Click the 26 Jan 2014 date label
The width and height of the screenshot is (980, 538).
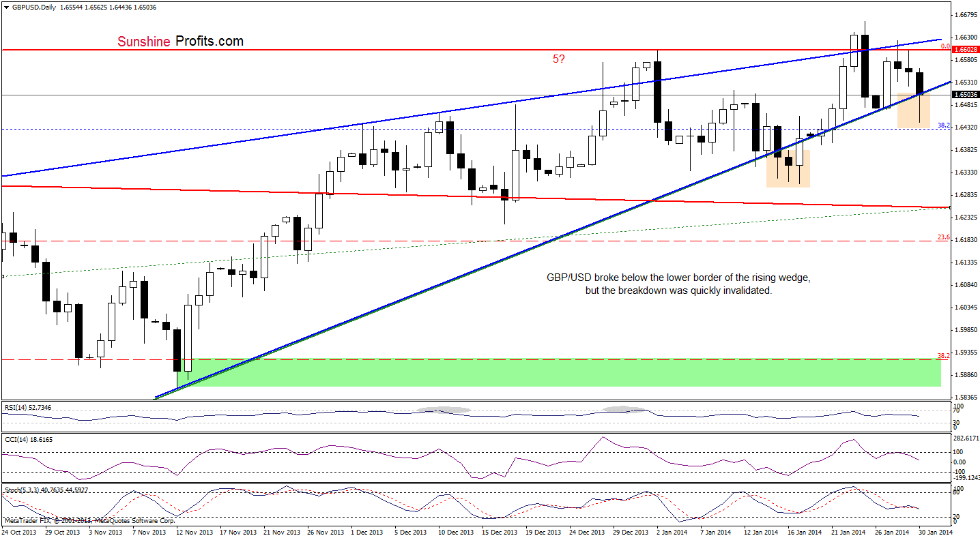point(891,532)
